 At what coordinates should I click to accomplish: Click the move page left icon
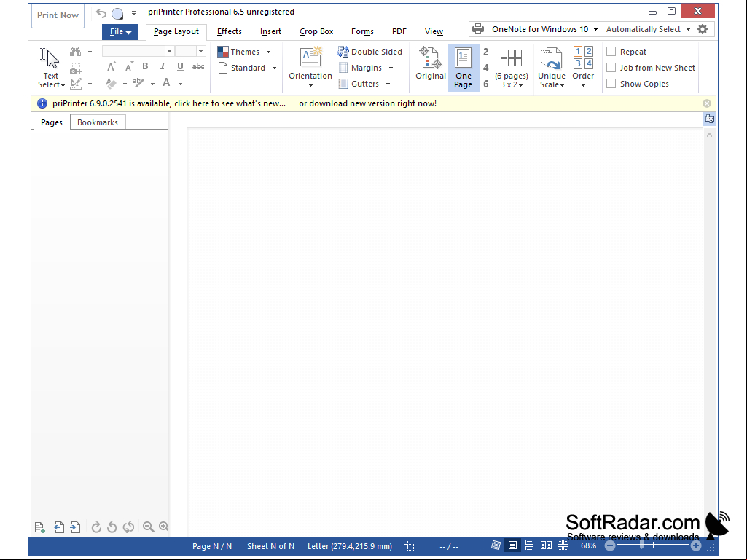click(59, 527)
